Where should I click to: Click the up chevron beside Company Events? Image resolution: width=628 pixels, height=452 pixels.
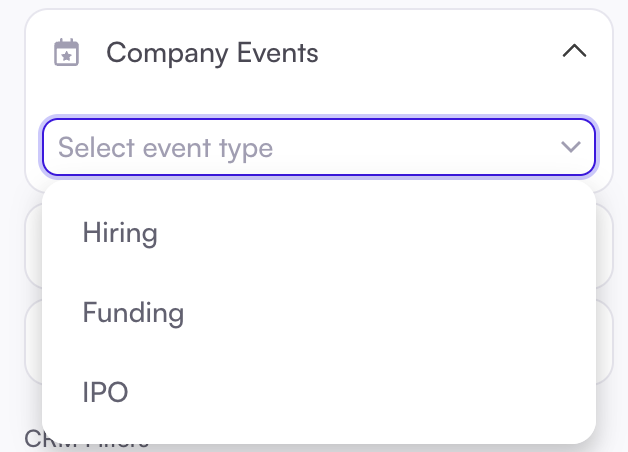574,52
